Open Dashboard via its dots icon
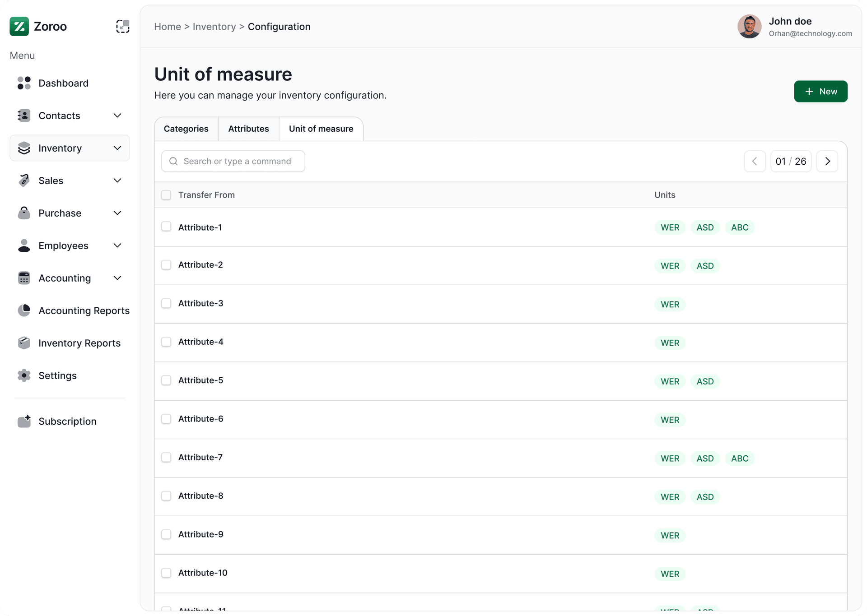The image size is (867, 616). click(24, 83)
